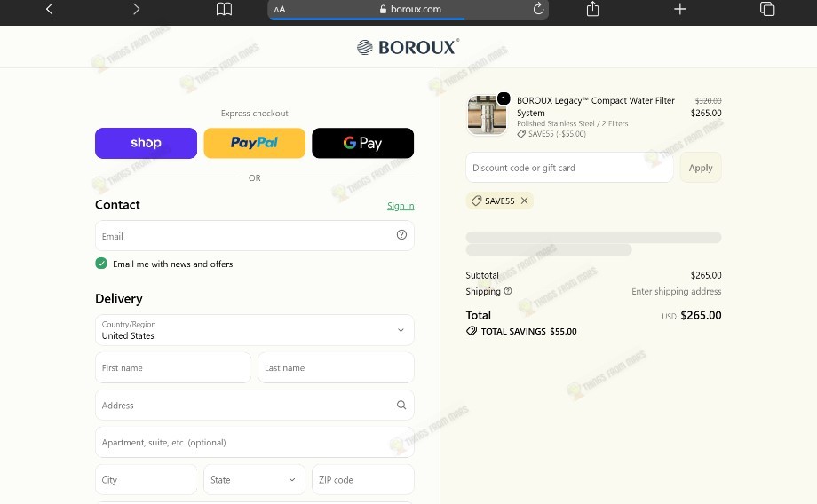Viewport: 817px width, 504px height.
Task: Click the Discount code or gift card field
Action: pyautogui.click(x=569, y=168)
